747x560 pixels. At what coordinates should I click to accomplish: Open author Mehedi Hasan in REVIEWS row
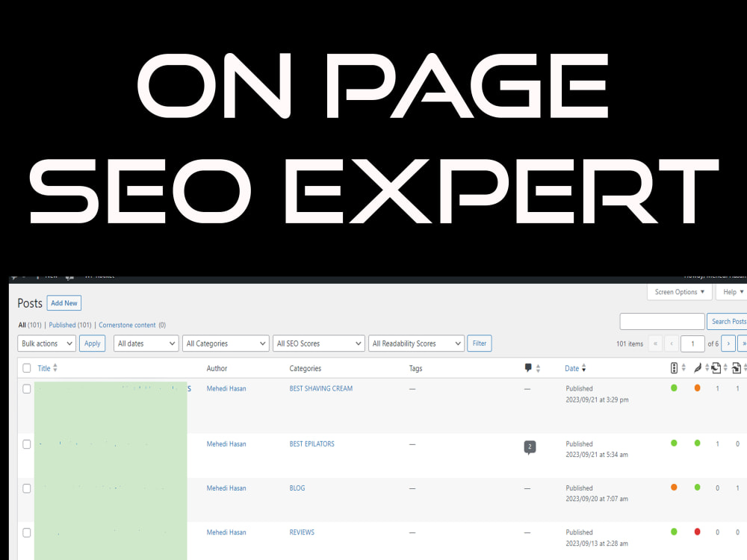pyautogui.click(x=226, y=532)
